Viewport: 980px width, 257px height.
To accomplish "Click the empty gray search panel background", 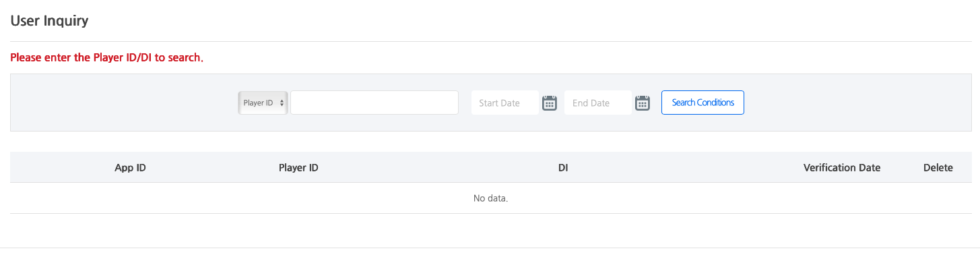I will tap(121, 103).
